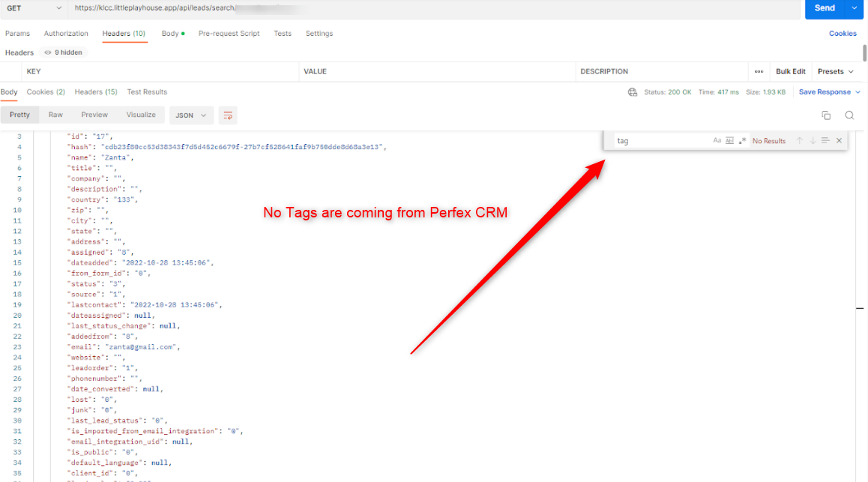The height and width of the screenshot is (482, 868).
Task: Open the request Body tab
Action: pos(172,33)
